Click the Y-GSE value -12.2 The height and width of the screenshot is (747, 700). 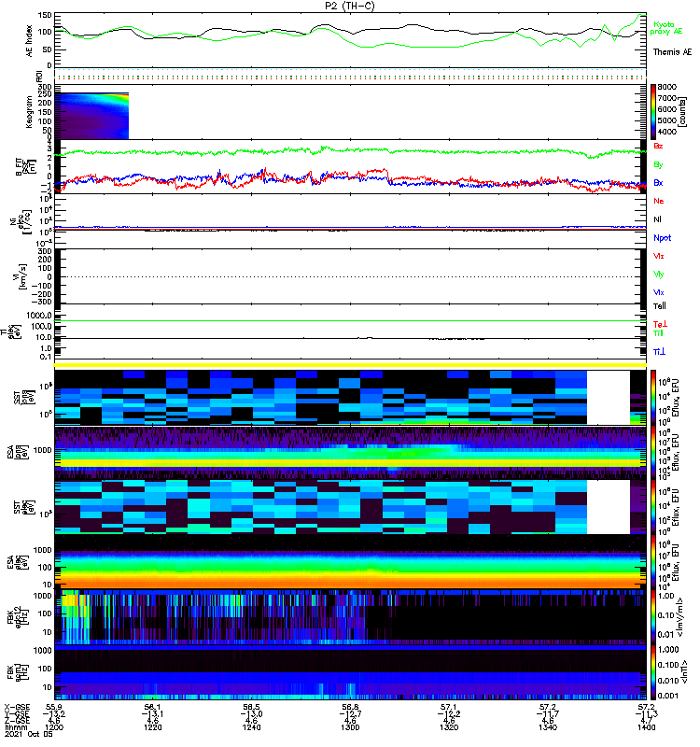tap(449, 713)
